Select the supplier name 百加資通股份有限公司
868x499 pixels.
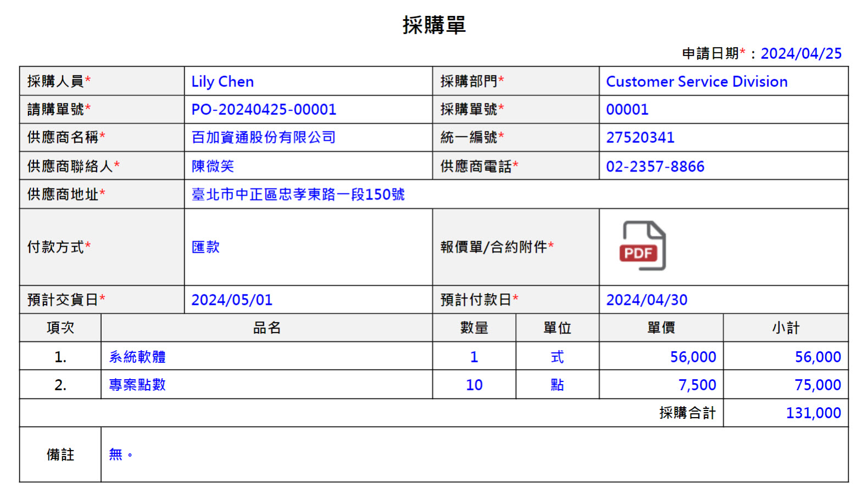click(263, 137)
